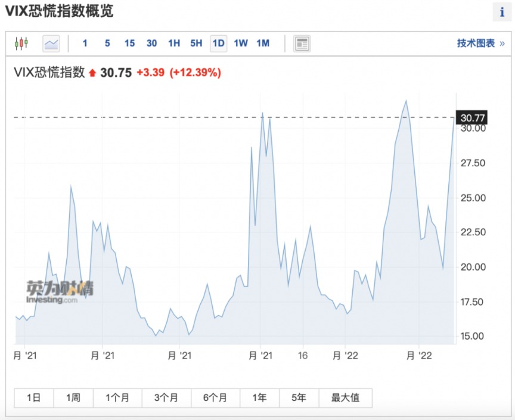Viewport: 515px width, 420px height.
Task: Select the 1年 time range tab
Action: (x=259, y=397)
